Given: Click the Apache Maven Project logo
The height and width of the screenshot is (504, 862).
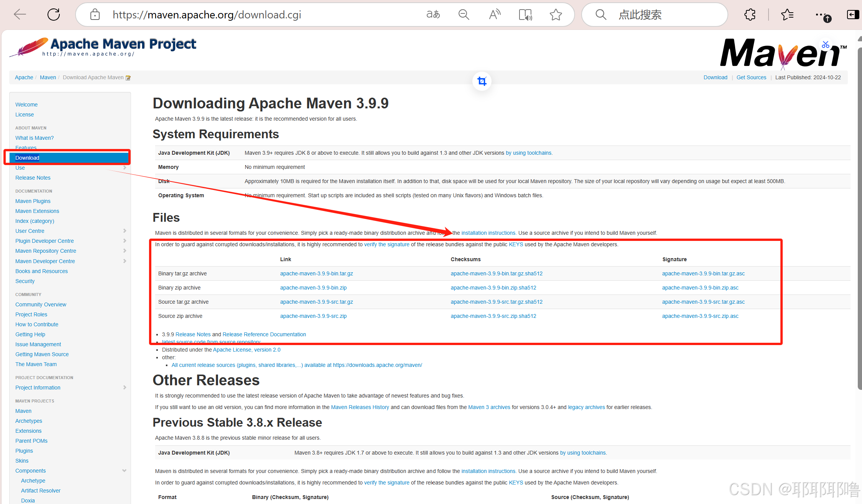Looking at the screenshot, I should [x=103, y=47].
